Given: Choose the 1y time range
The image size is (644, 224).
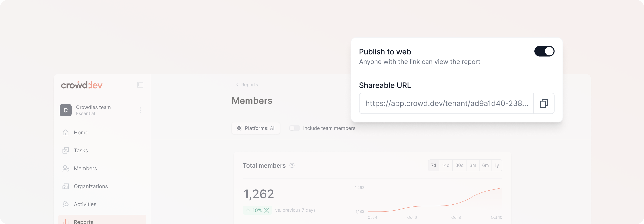Looking at the screenshot, I should point(497,165).
